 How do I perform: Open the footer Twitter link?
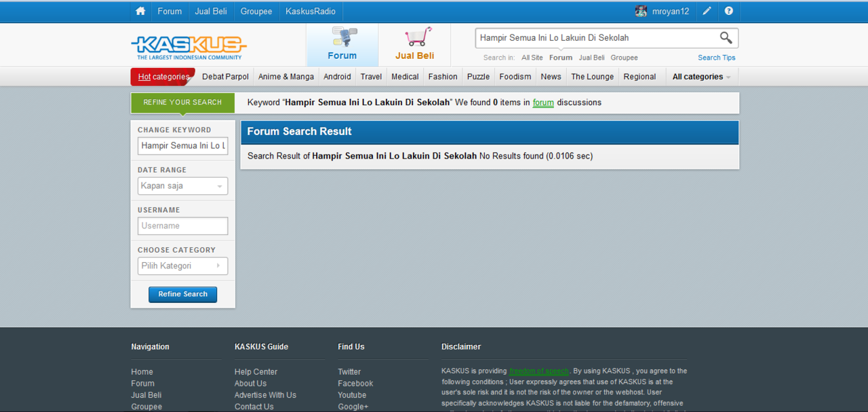(x=349, y=372)
